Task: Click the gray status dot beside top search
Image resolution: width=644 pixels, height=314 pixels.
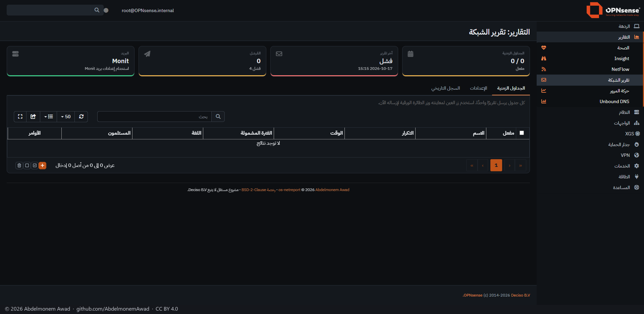Action: (106, 10)
